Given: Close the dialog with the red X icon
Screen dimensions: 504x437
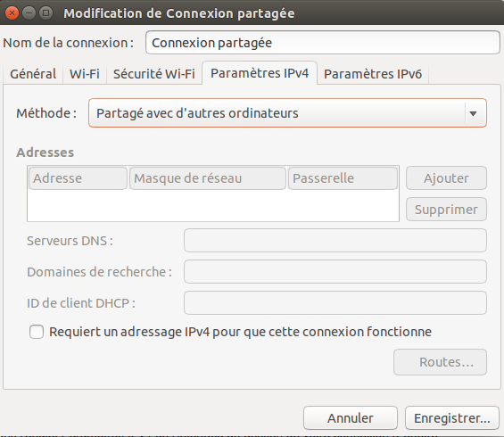Looking at the screenshot, I should pos(12,13).
